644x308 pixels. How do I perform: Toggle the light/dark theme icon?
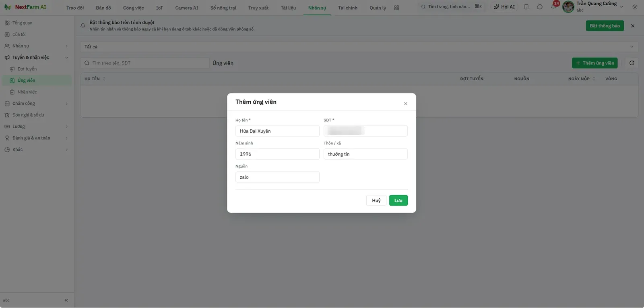click(635, 7)
